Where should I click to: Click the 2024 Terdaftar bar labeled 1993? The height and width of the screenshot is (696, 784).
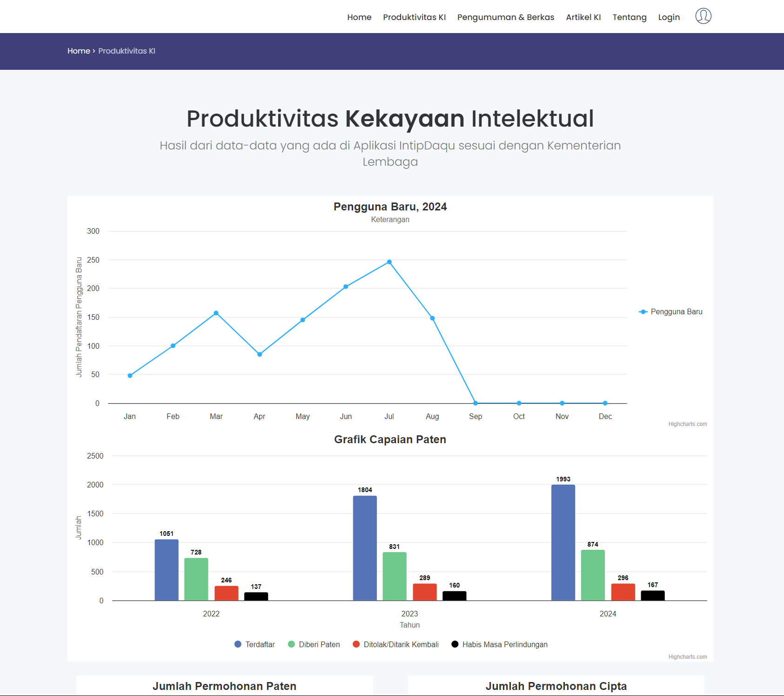coord(563,543)
